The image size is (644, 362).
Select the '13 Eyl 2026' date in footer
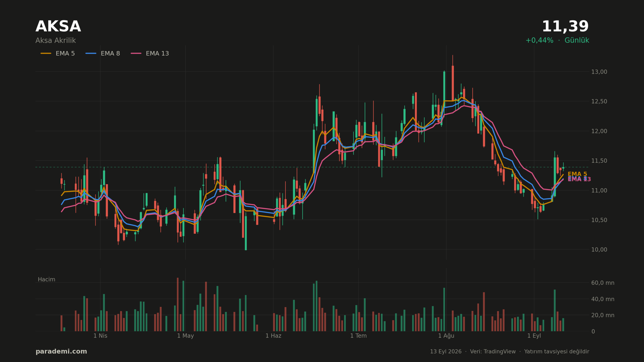coord(446,352)
